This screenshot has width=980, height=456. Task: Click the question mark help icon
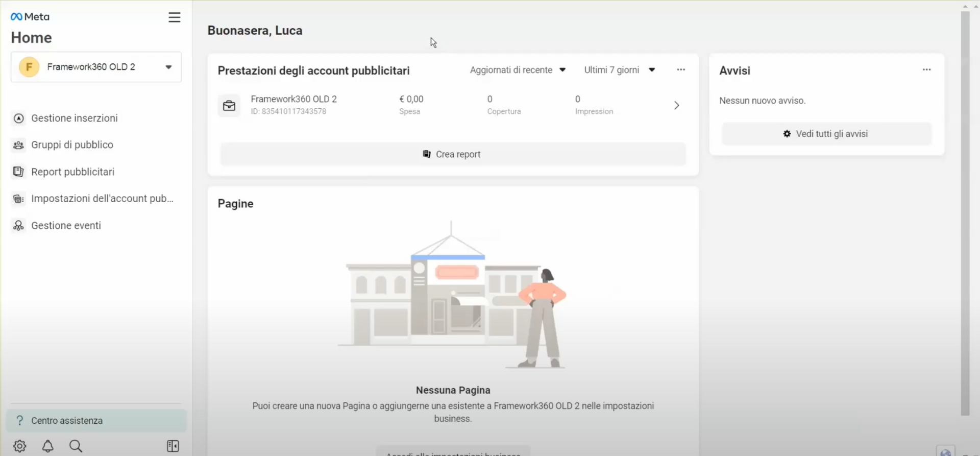click(19, 421)
